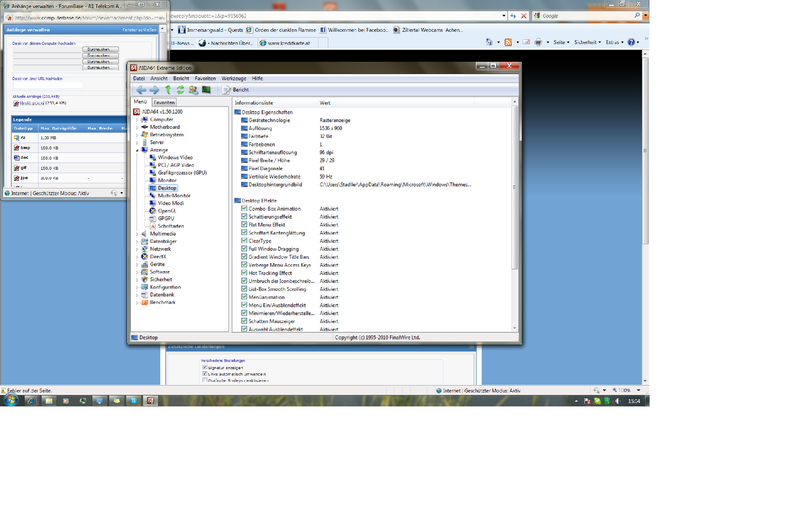
Task: Click the printer icon in IE toolbar
Action: click(x=538, y=42)
